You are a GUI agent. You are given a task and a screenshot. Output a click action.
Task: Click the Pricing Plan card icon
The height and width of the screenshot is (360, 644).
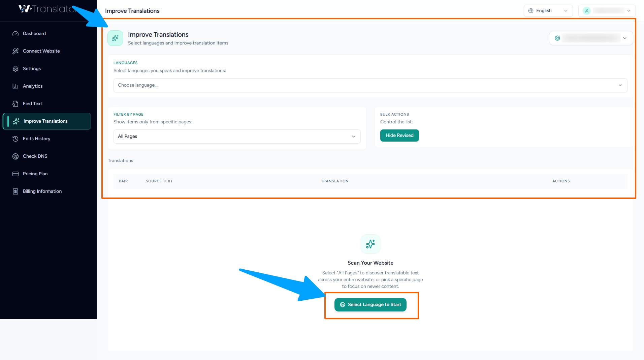[x=15, y=174]
